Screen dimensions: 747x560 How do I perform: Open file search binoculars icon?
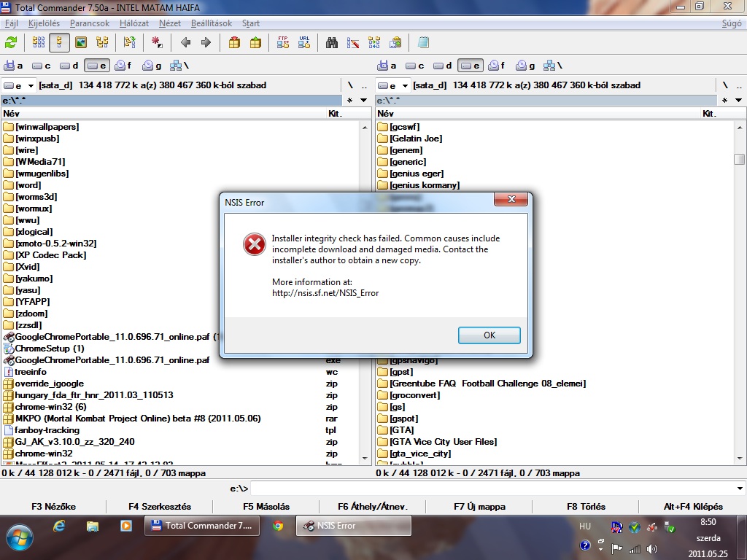[332, 43]
